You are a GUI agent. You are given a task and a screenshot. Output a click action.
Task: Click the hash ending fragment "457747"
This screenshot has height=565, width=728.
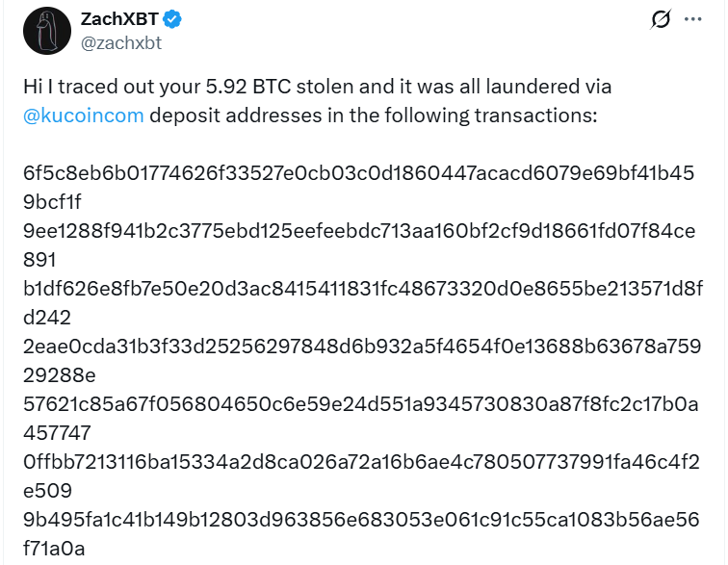point(55,433)
